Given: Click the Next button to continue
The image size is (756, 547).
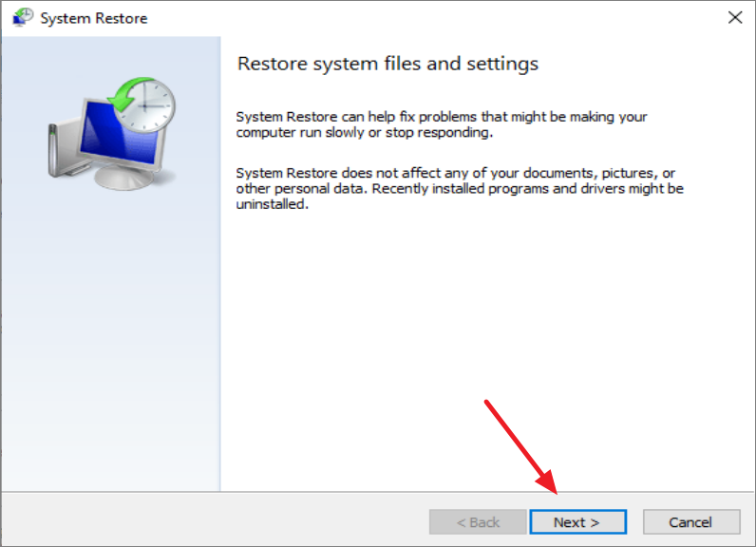Looking at the screenshot, I should point(577,522).
